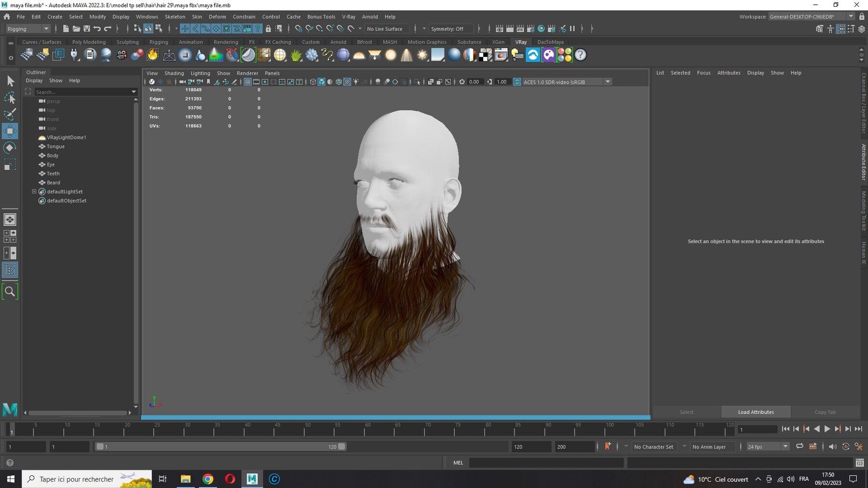The image size is (868, 488).
Task: Toggle audio mute speaker icon near fps
Action: 833,447
